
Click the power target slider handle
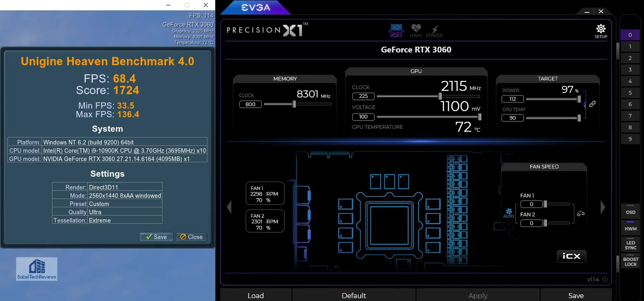click(579, 99)
